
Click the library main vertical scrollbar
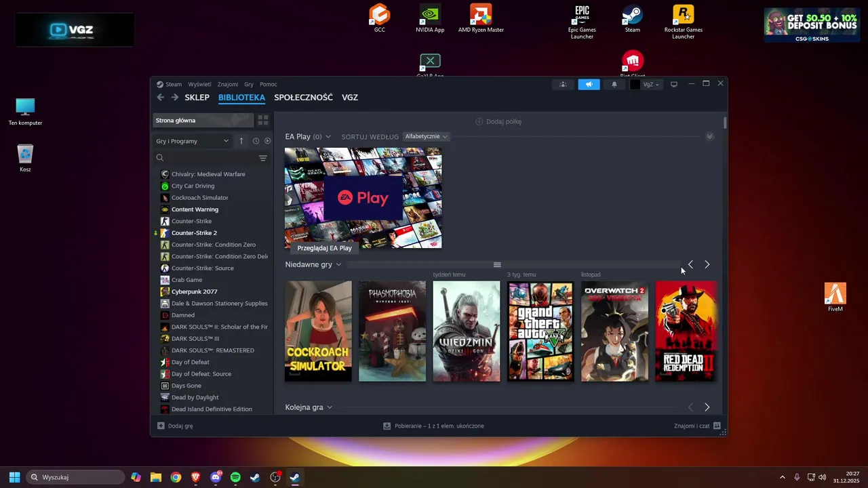[x=725, y=123]
